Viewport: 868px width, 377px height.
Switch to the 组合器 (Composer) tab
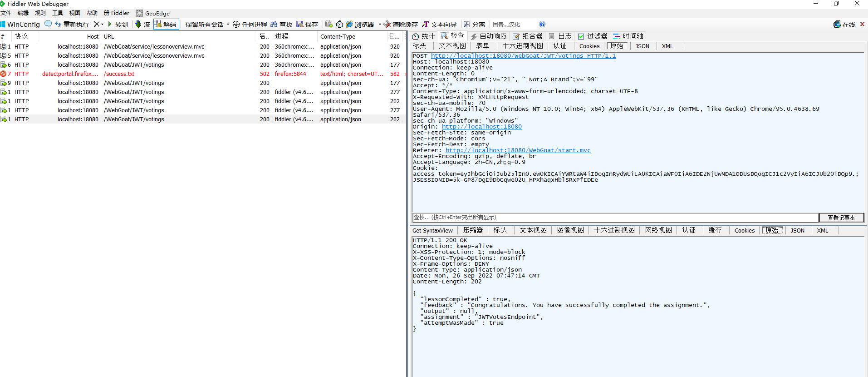coord(528,36)
